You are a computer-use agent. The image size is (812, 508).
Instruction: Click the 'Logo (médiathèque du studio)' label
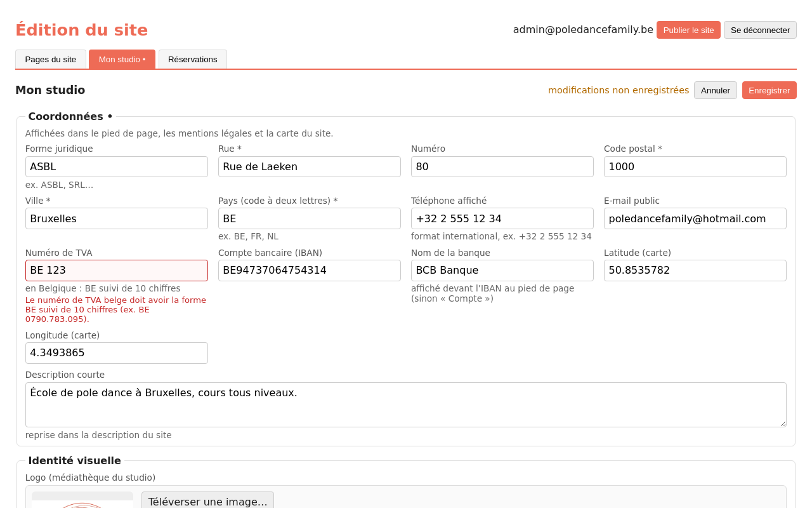tap(90, 478)
